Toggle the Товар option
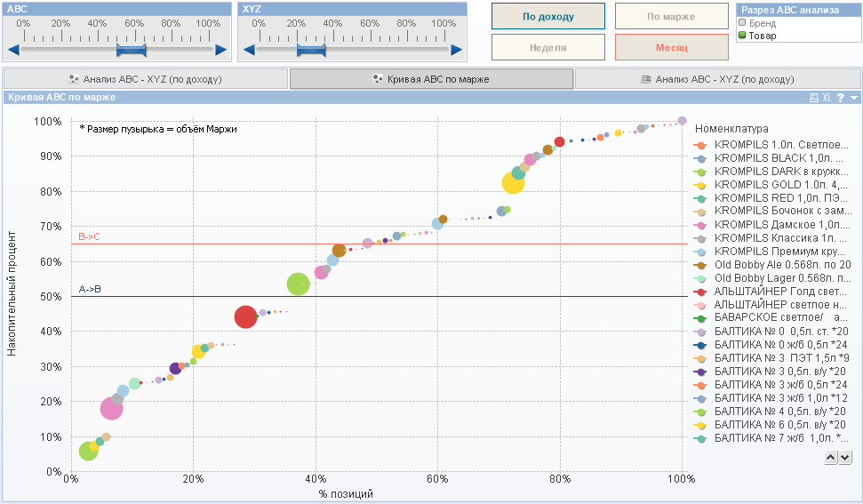863x504 pixels. pos(757,36)
